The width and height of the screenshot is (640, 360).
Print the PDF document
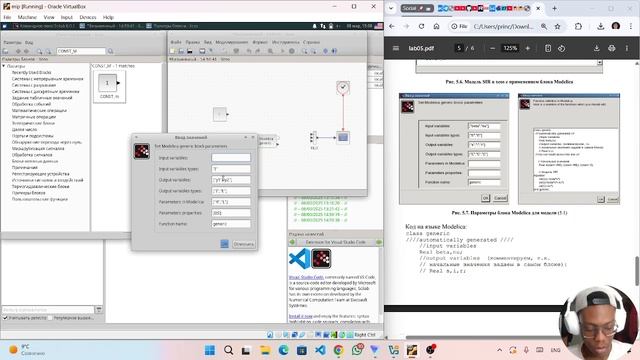click(x=611, y=48)
